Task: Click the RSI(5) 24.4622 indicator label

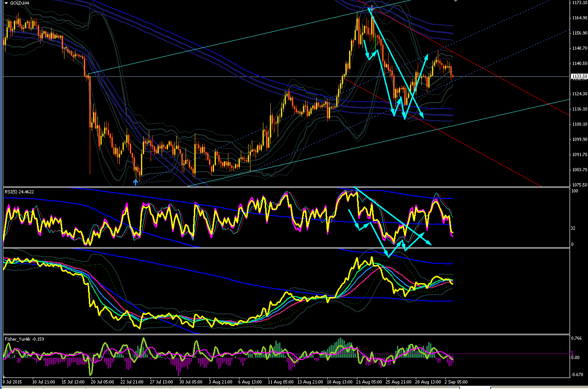Action: click(19, 191)
